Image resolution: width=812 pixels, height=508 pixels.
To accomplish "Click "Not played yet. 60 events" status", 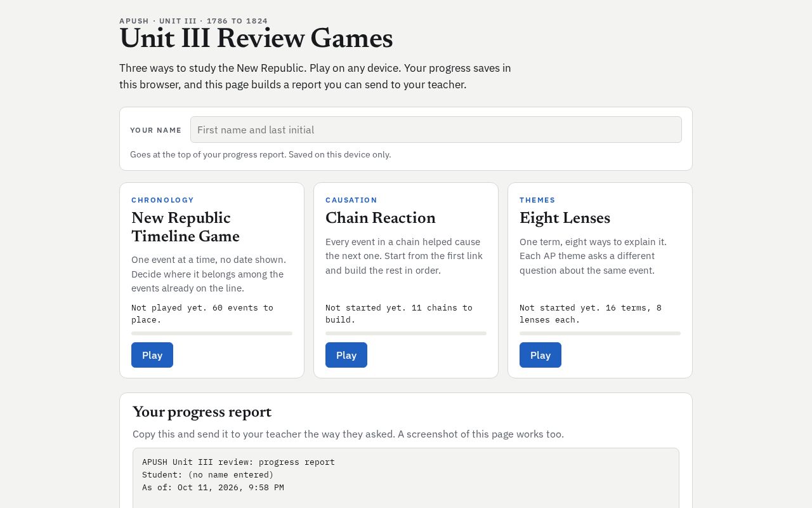I will point(202,314).
